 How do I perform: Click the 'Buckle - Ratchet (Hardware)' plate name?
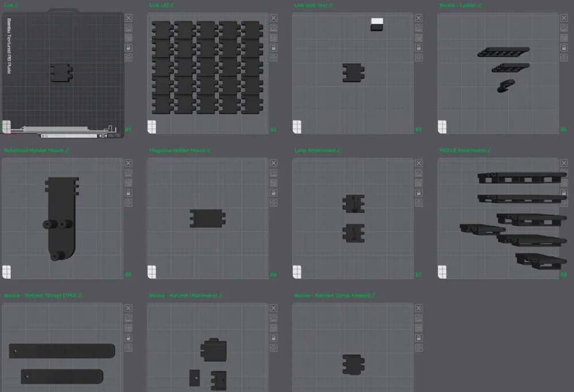[184, 296]
